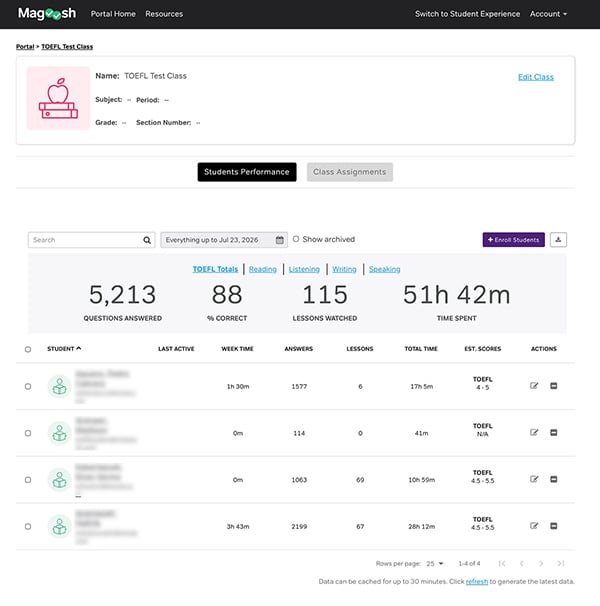The image size is (600, 606).
Task: Click the apple and books class image
Action: pyautogui.click(x=58, y=98)
